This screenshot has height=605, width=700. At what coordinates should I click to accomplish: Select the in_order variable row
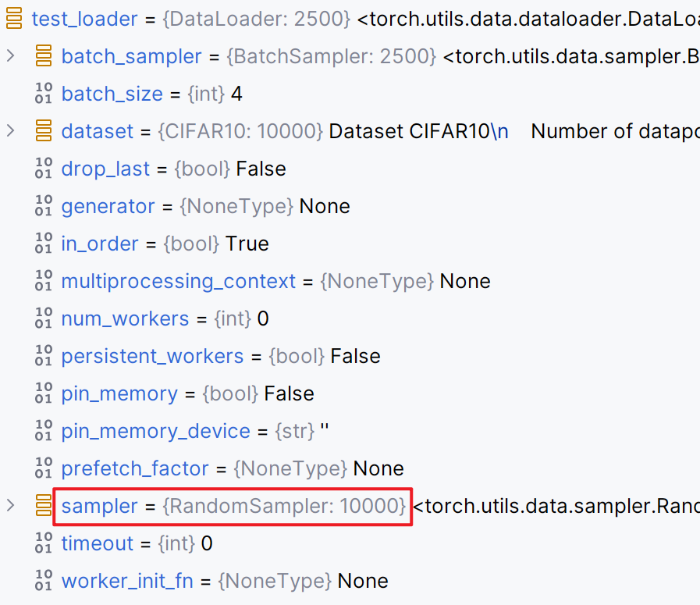pos(350,244)
